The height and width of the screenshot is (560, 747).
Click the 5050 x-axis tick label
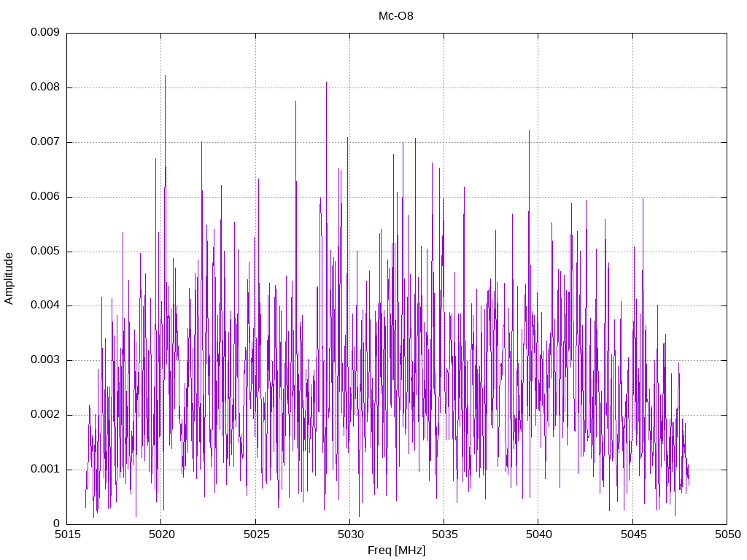click(728, 534)
